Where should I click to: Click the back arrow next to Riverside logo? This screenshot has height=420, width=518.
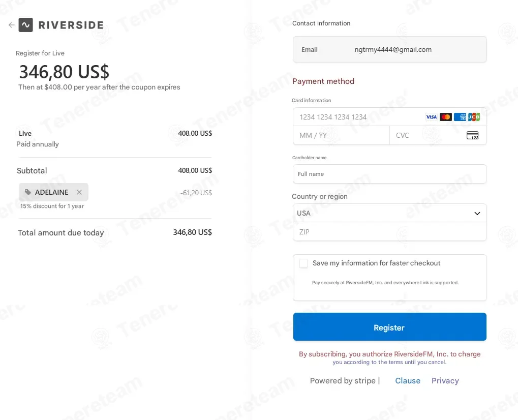11,25
